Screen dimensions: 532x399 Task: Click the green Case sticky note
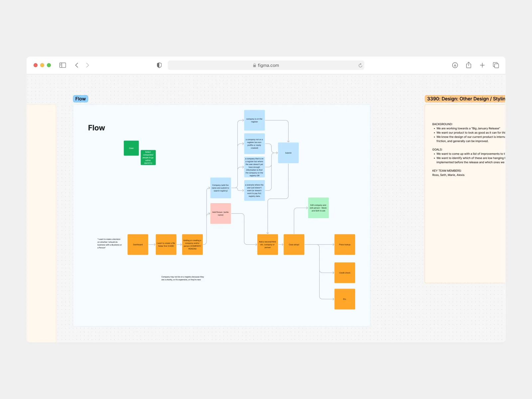point(131,148)
